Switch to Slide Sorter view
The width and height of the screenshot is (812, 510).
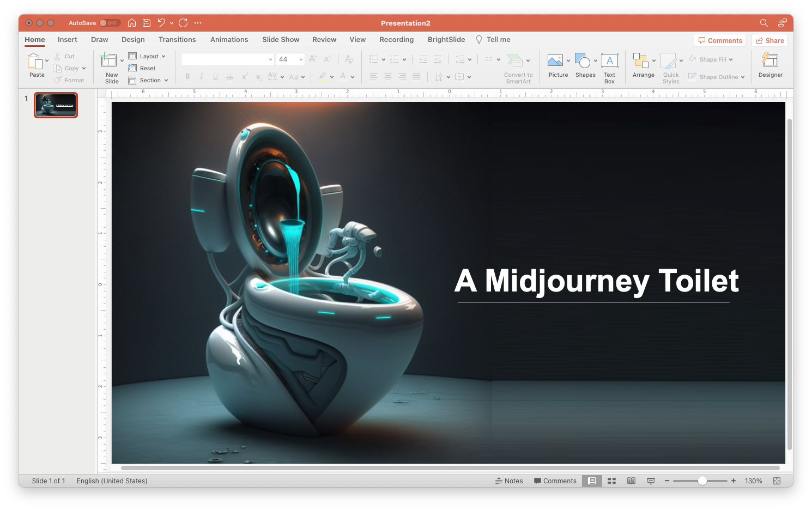(611, 481)
